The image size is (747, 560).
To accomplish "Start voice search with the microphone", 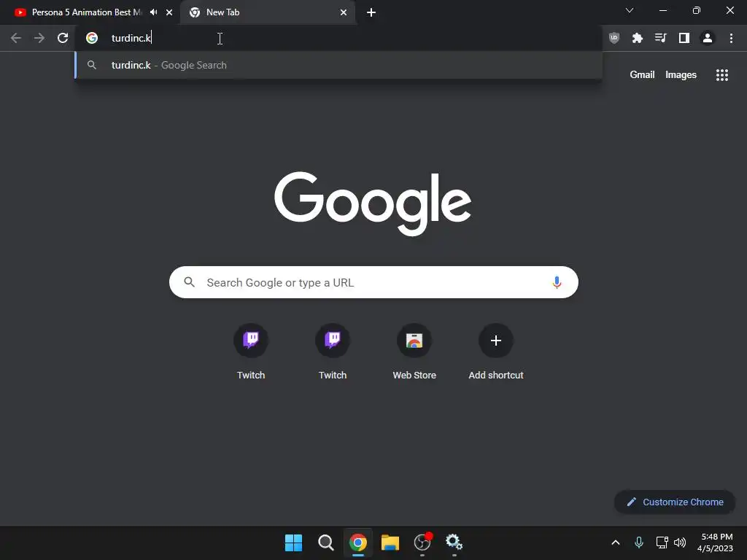I will pyautogui.click(x=557, y=282).
